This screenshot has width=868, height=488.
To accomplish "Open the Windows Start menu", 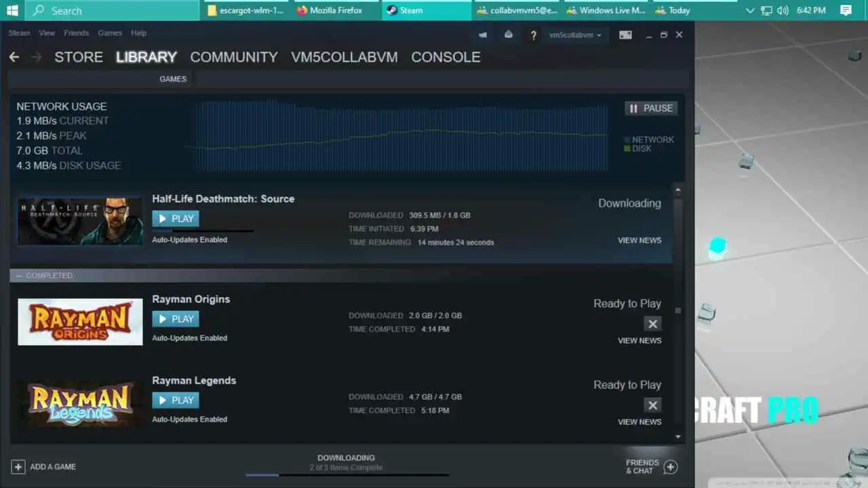I will click(12, 10).
